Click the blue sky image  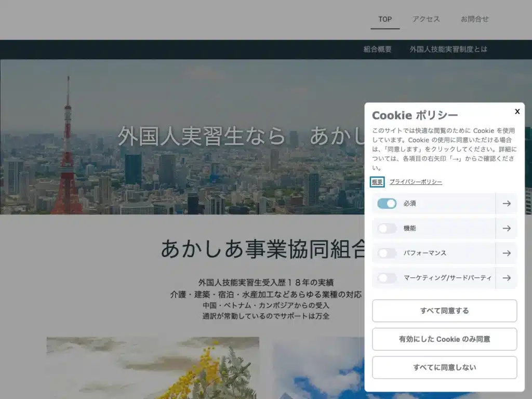tap(319, 368)
